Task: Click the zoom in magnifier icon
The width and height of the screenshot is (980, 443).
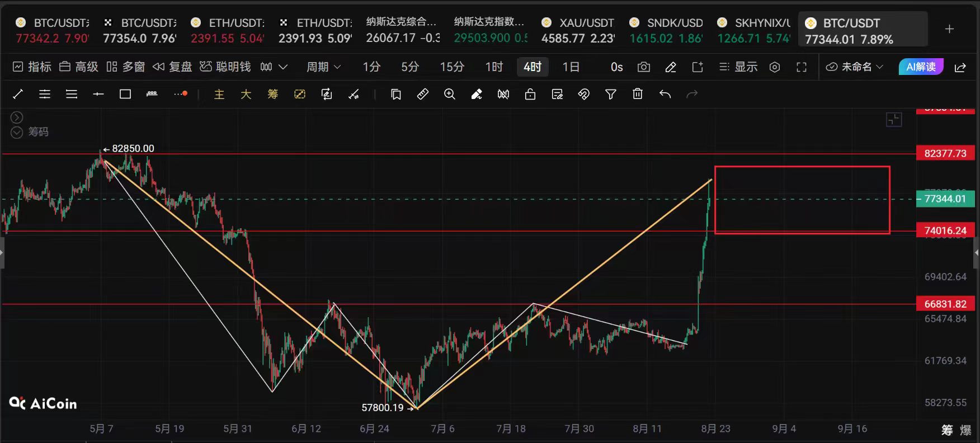Action: 450,94
